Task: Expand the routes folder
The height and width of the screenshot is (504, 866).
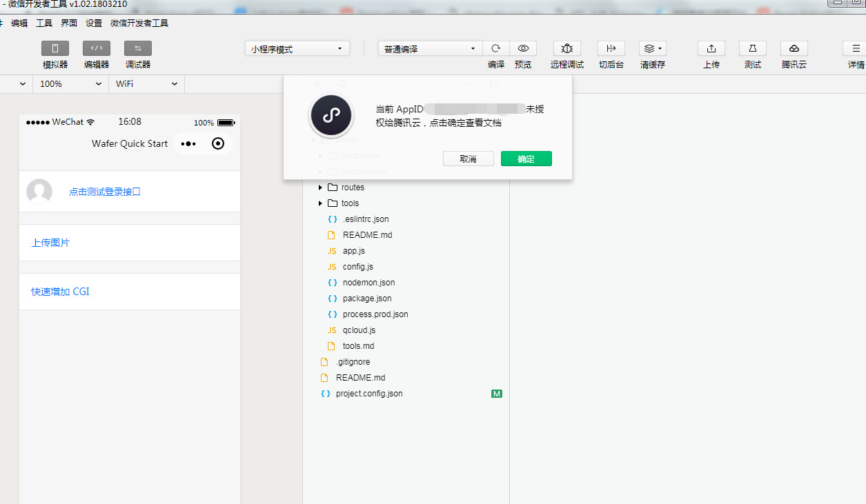Action: pyautogui.click(x=320, y=188)
